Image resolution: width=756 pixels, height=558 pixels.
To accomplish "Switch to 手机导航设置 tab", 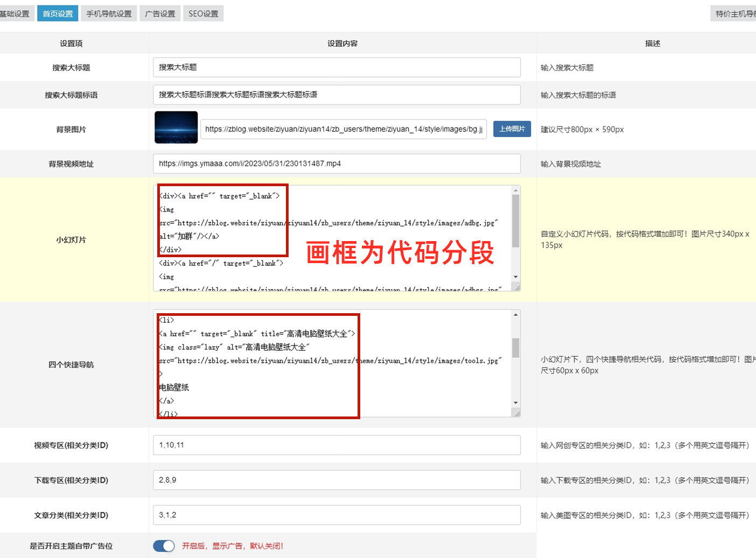I will coord(109,13).
